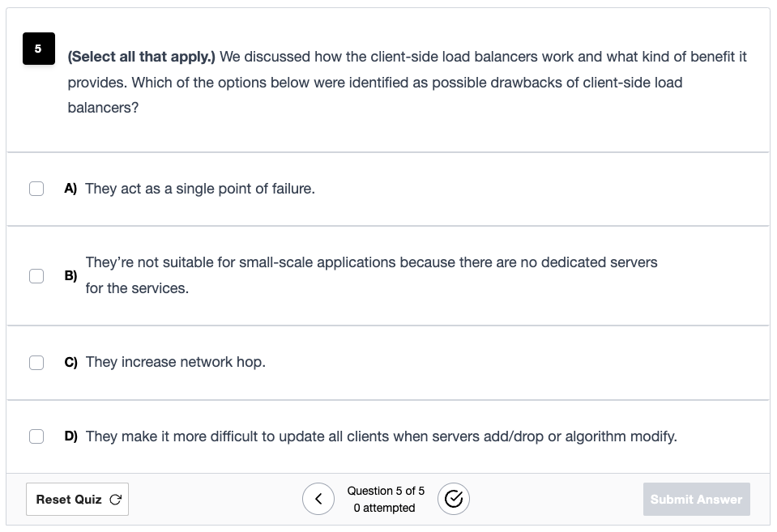This screenshot has height=532, width=777.
Task: Click the Reset Quiz button
Action: coord(77,500)
